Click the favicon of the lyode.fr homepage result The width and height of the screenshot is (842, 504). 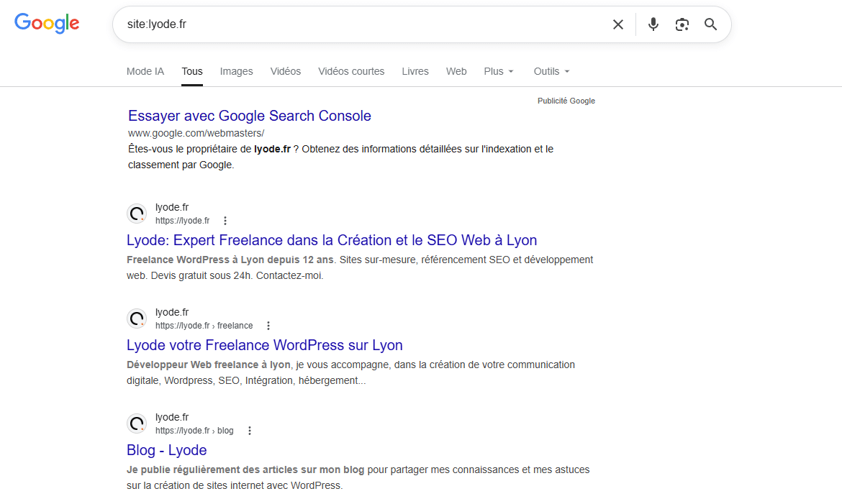tap(137, 214)
